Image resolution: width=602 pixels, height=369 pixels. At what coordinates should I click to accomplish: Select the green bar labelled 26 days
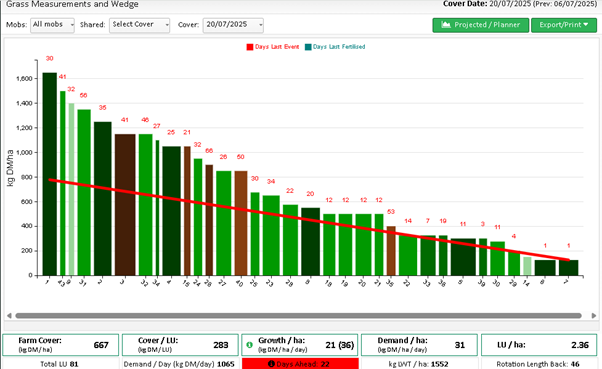224,223
